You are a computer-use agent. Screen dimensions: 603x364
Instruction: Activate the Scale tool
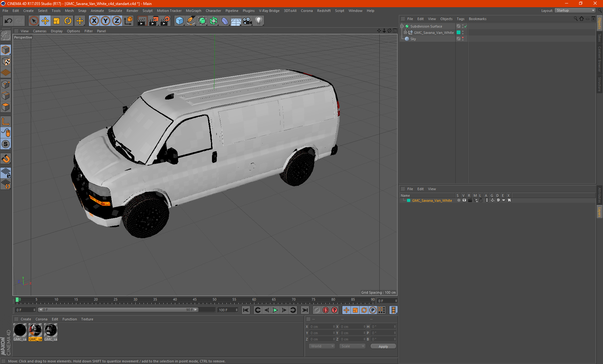(x=57, y=21)
